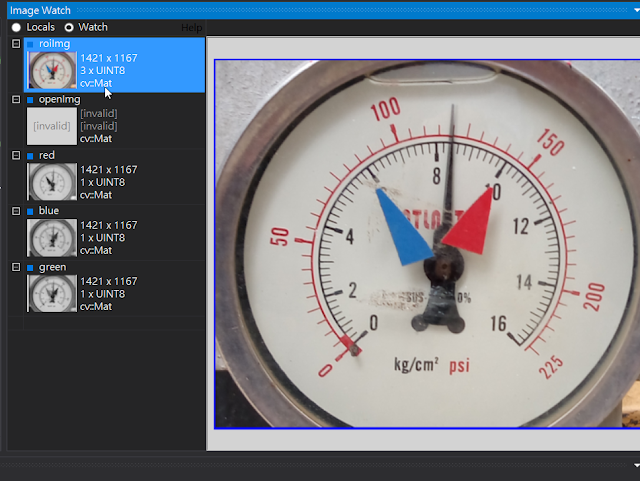Collapse the openImg entry
Image resolution: width=640 pixels, height=481 pixels.
[16, 100]
